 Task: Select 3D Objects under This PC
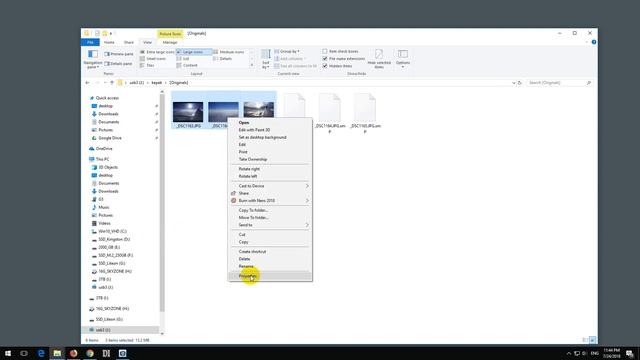pyautogui.click(x=108, y=167)
